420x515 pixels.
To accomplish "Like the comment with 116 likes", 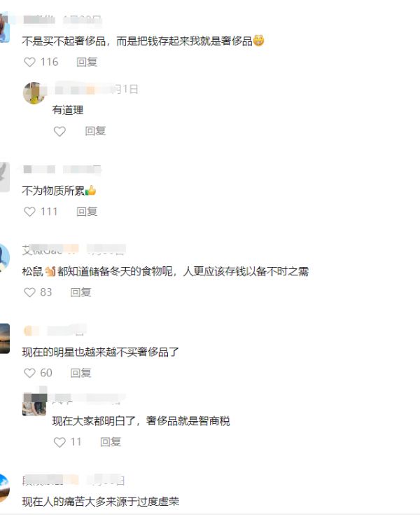I will coord(30,62).
